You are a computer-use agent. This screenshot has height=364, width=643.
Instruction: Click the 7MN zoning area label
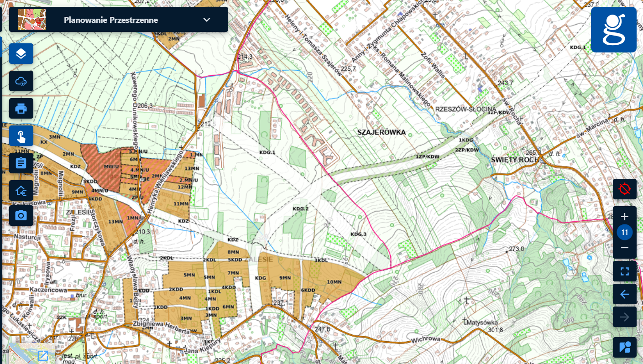233,273
